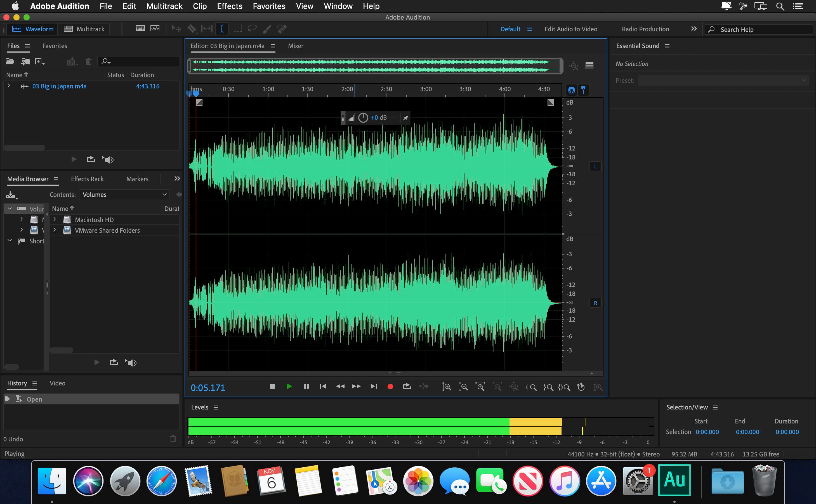Screen dimensions: 816x504
Task: Click the Add Shortcut icon in Media Browser
Action: [11, 195]
